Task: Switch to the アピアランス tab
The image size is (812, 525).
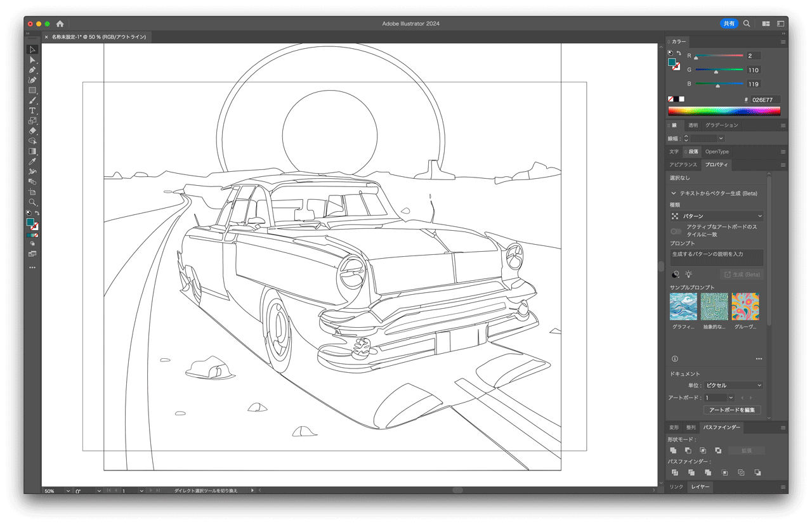Action: (x=683, y=165)
